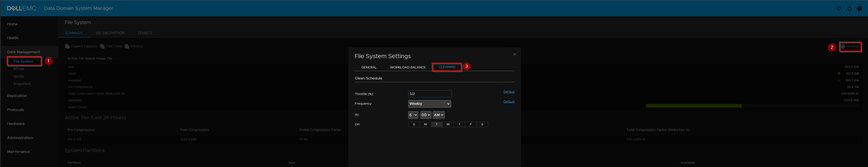Viewport: 868px width, 167px height.
Task: Click the Settings gear icon
Action: (843, 47)
